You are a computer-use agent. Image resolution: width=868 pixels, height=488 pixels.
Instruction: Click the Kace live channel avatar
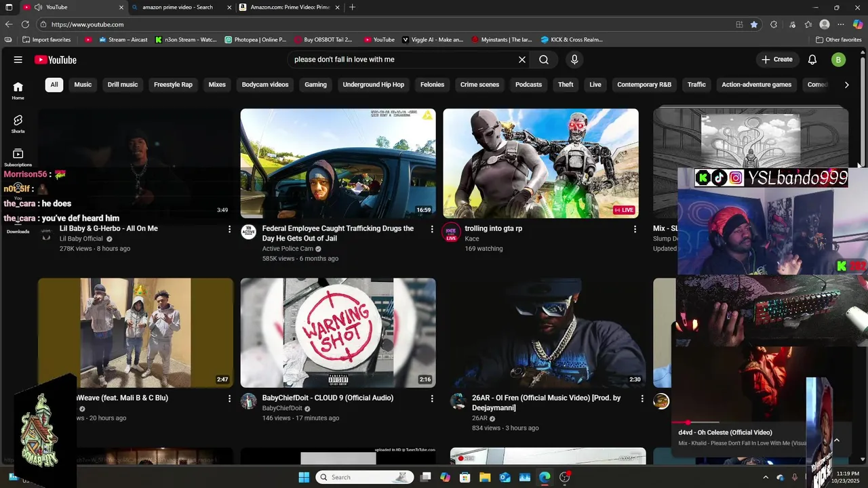pos(451,232)
